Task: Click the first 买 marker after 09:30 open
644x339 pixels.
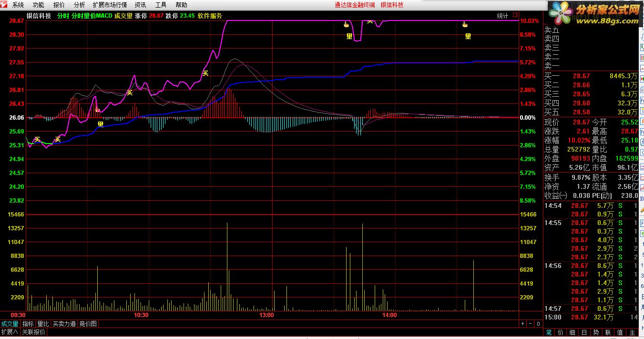Action: click(37, 139)
